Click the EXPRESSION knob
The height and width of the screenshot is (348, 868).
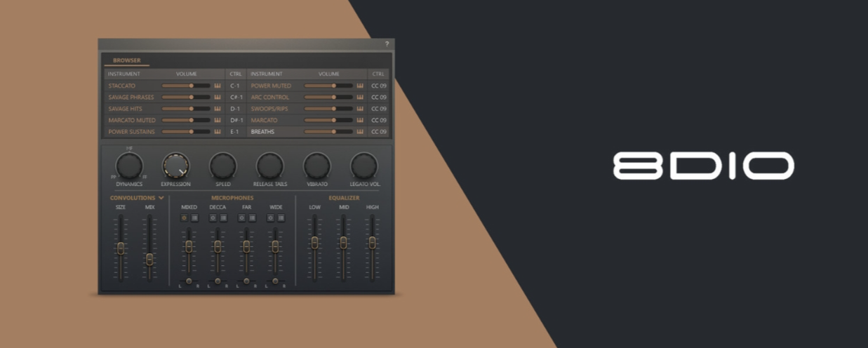coord(175,166)
